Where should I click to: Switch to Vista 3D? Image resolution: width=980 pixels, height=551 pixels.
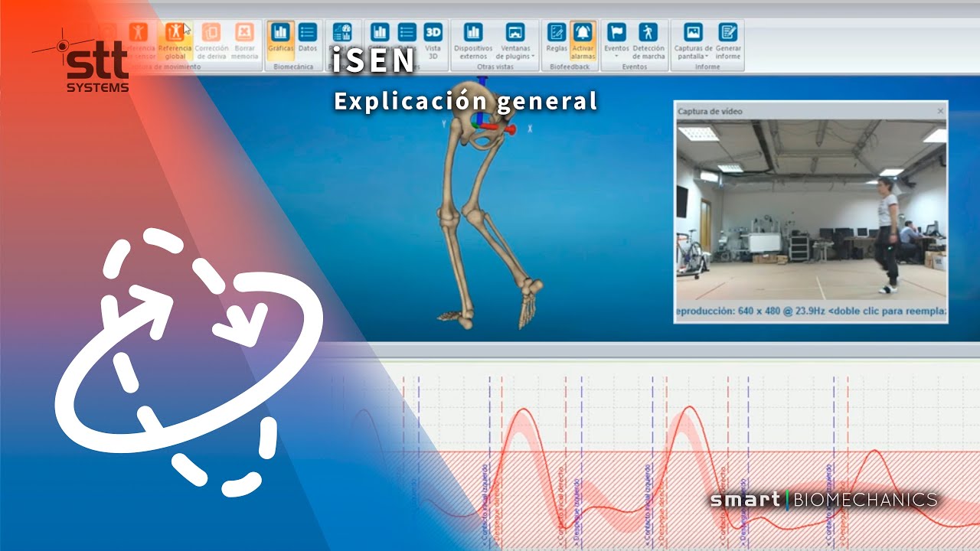tap(433, 41)
